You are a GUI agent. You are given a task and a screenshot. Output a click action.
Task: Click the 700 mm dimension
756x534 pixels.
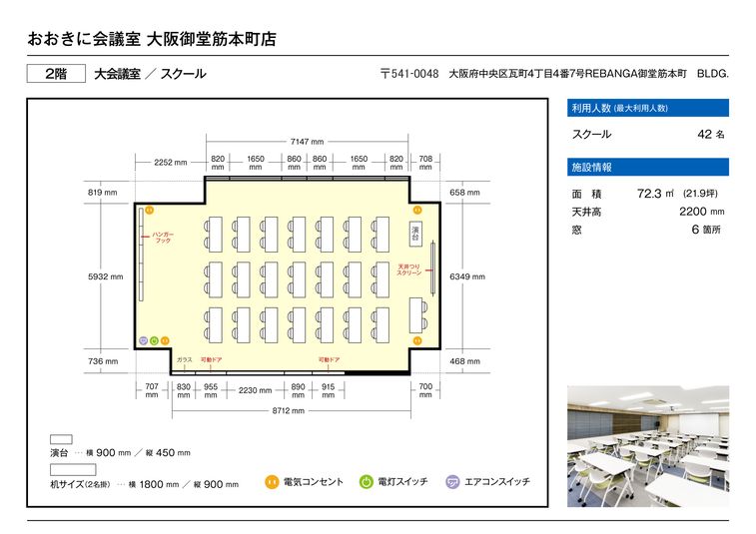pyautogui.click(x=425, y=390)
